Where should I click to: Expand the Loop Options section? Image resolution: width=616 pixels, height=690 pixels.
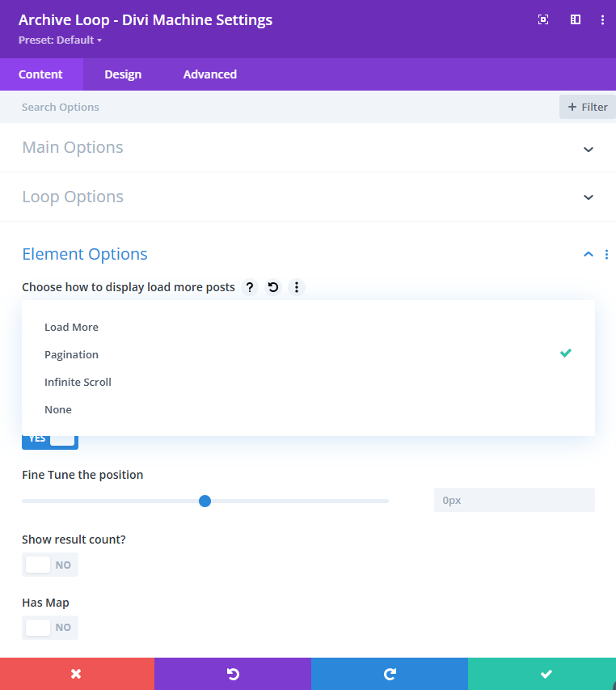click(589, 197)
